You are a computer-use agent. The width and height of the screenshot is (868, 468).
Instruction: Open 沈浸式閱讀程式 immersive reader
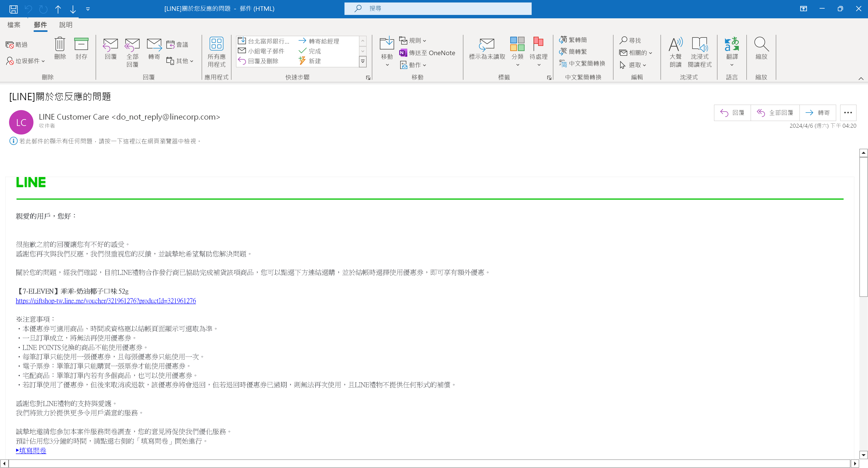tap(700, 52)
